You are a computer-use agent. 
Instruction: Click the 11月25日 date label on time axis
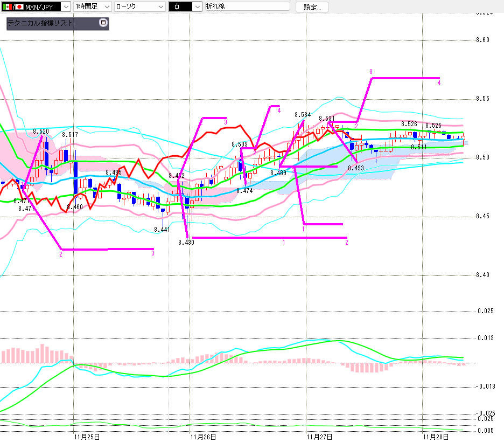click(86, 436)
